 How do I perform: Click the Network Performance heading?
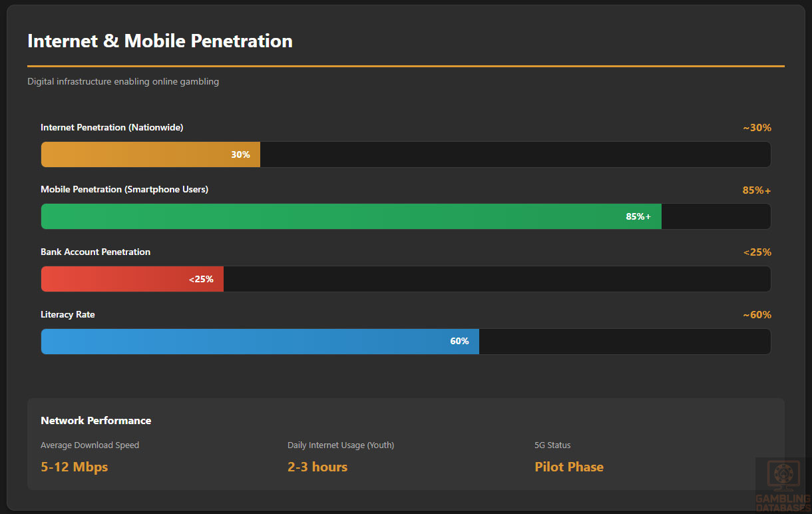click(x=96, y=421)
